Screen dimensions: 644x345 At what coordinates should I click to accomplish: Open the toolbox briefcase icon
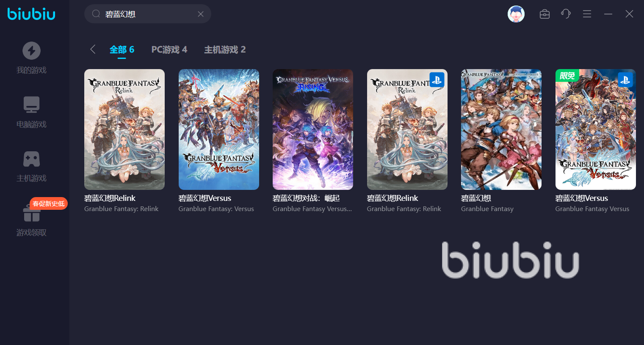point(544,14)
